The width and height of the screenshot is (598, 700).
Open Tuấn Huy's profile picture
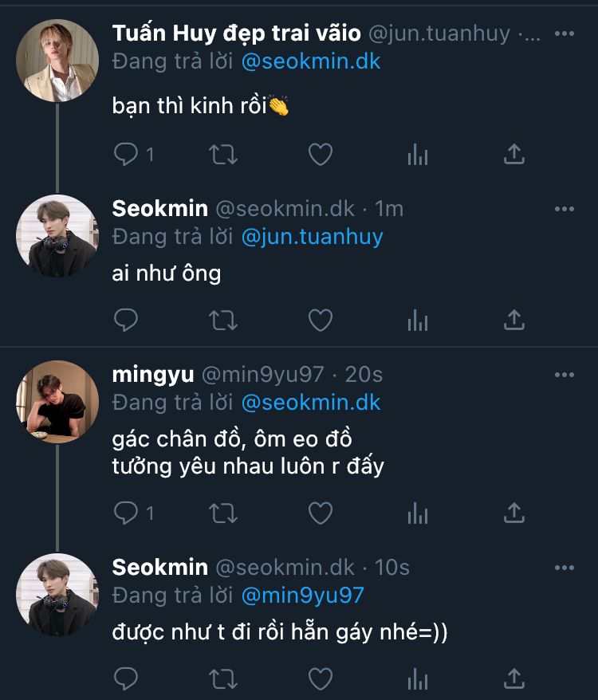tap(57, 61)
